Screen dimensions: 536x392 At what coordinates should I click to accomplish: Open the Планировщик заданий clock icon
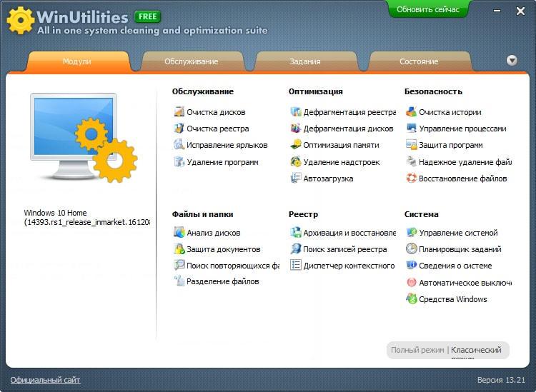click(412, 249)
